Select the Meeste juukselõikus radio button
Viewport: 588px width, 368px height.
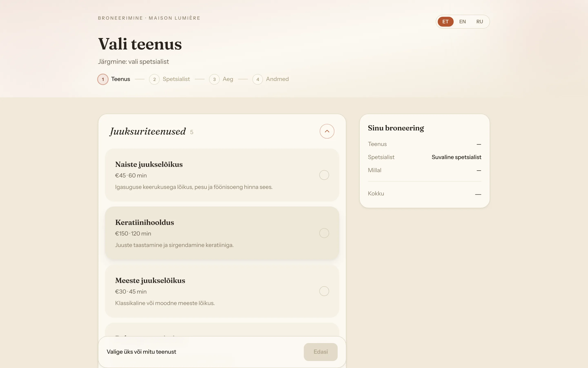pyautogui.click(x=324, y=291)
